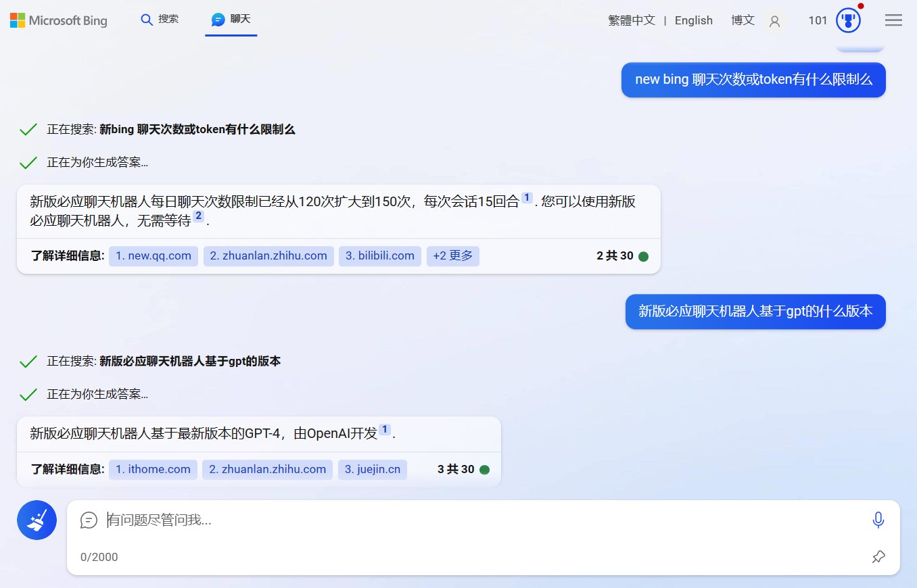This screenshot has width=917, height=588.
Task: Open the 2. zhuanlan.zhihu.com link in first answer
Action: 268,256
